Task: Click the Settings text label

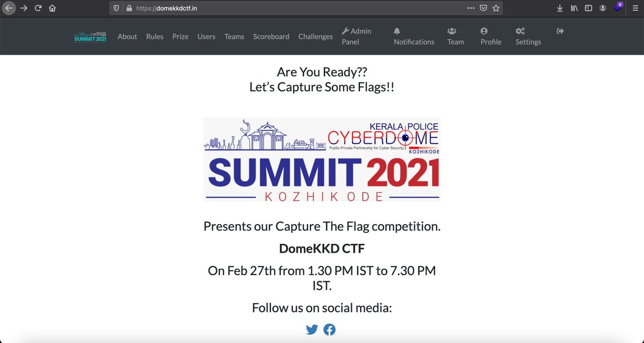Action: 528,42
